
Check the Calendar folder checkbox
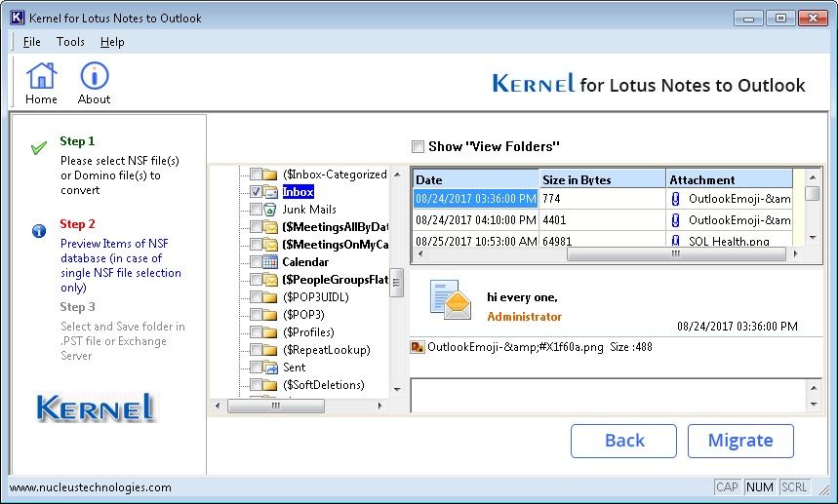coord(256,262)
